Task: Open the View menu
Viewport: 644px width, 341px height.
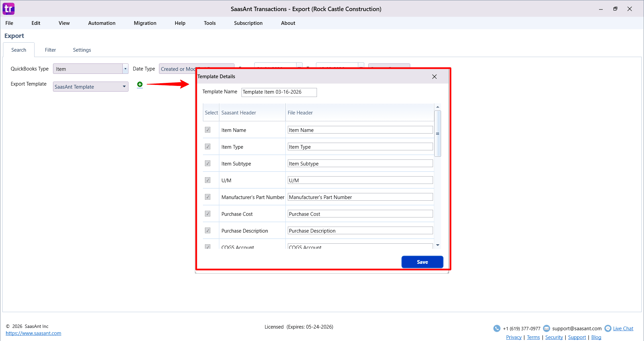Action: (64, 23)
